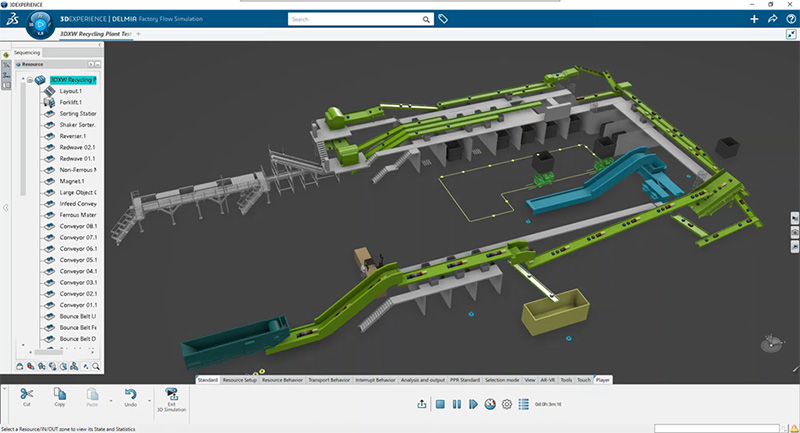The image size is (800, 433).
Task: Stop the simulation playback
Action: [440, 404]
